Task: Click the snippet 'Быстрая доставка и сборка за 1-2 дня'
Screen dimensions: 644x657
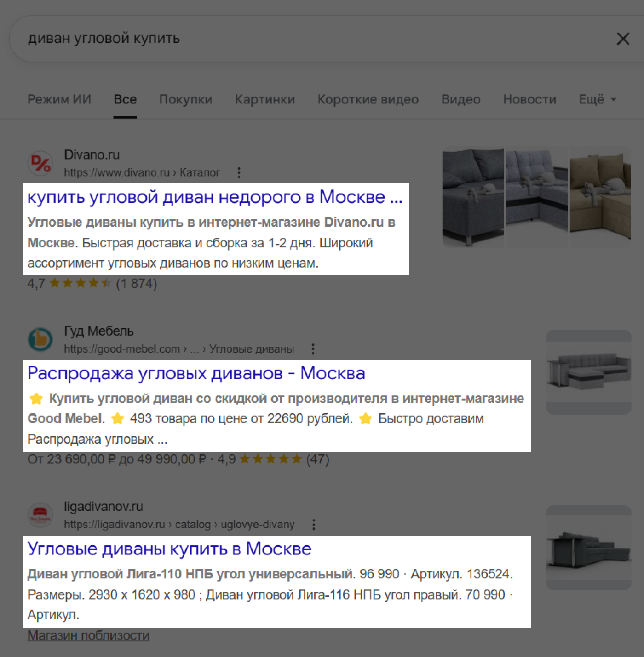Action: [x=198, y=243]
